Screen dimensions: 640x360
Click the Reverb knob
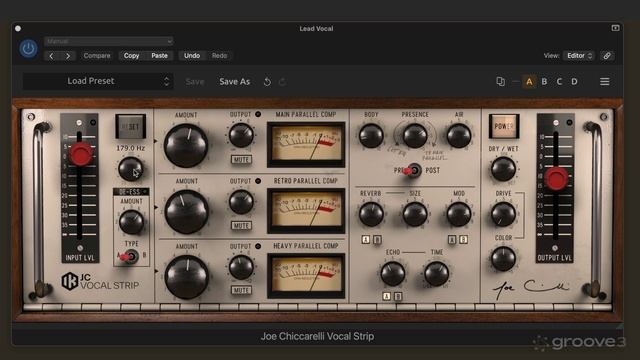[x=371, y=214]
